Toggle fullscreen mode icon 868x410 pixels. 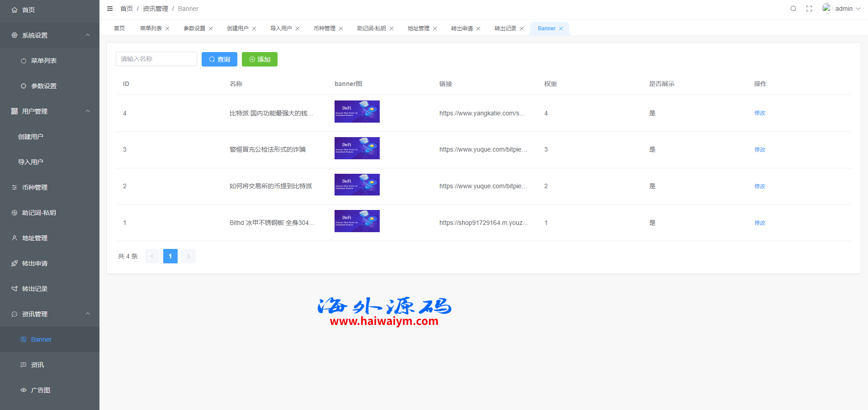pyautogui.click(x=809, y=9)
